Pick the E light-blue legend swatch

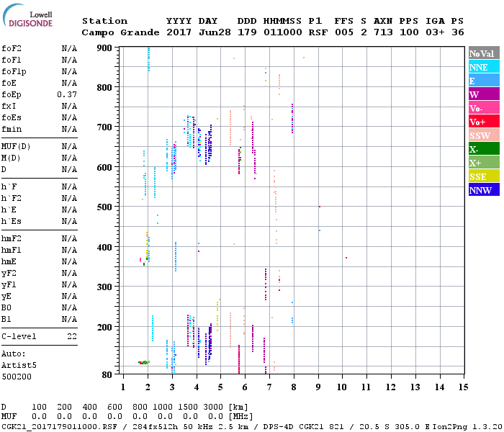pyautogui.click(x=483, y=81)
